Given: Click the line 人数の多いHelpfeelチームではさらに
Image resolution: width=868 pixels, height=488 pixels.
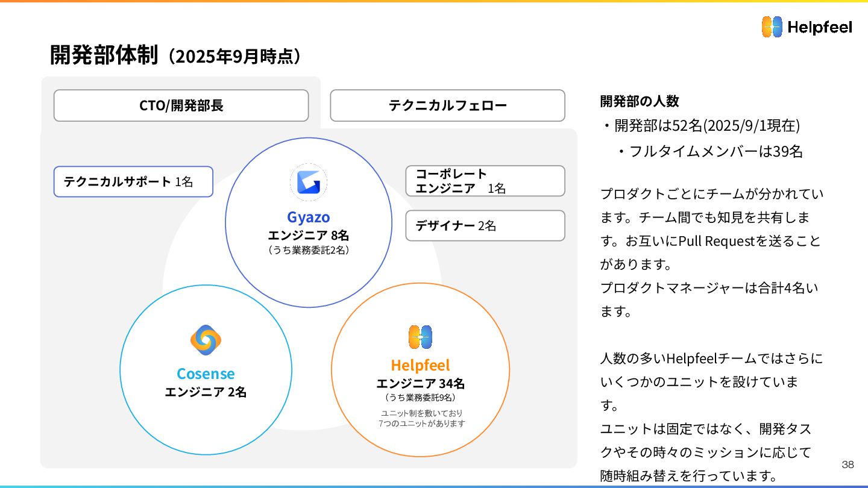Looking at the screenshot, I should 711,359.
